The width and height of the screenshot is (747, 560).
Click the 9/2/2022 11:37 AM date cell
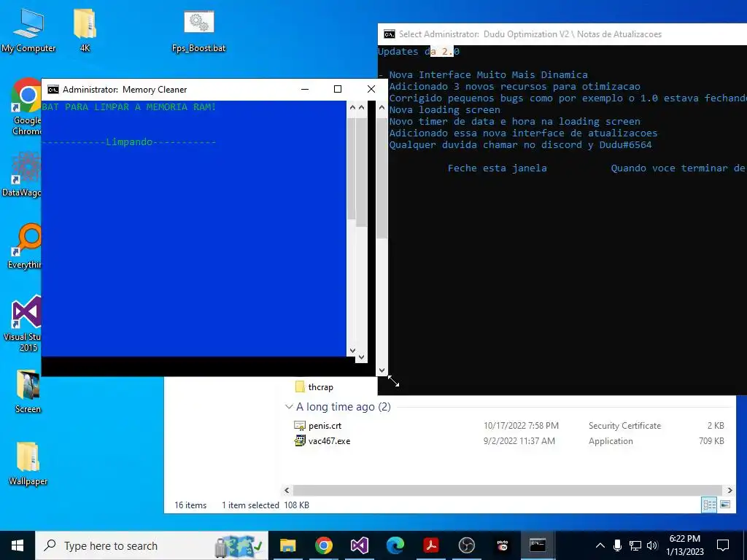tap(519, 441)
